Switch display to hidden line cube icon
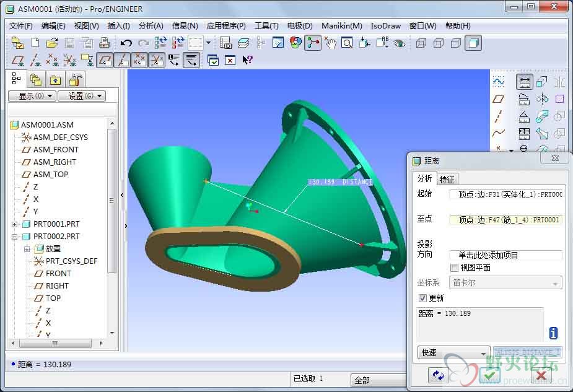Screen dimensions: 573x392 (x=438, y=43)
